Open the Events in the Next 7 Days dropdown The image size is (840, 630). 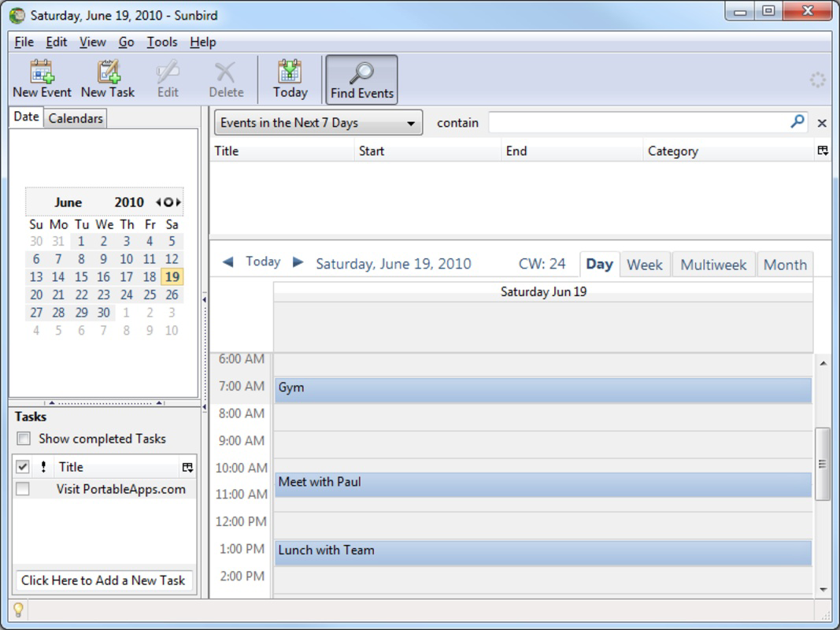tap(318, 123)
